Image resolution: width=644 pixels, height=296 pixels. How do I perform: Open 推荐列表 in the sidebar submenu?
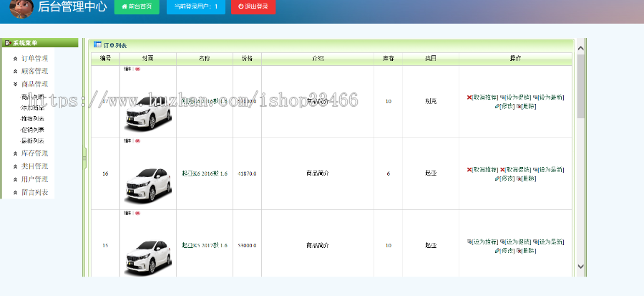(32, 119)
